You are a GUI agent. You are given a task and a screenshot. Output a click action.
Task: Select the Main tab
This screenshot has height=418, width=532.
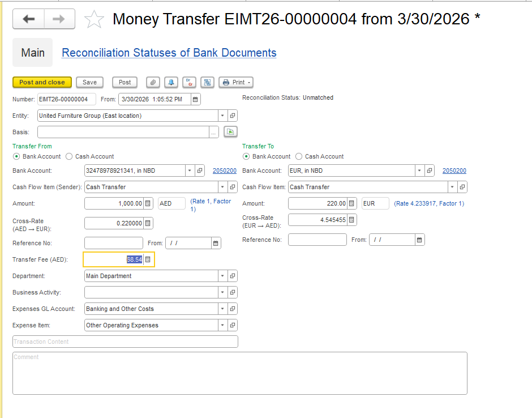(33, 53)
